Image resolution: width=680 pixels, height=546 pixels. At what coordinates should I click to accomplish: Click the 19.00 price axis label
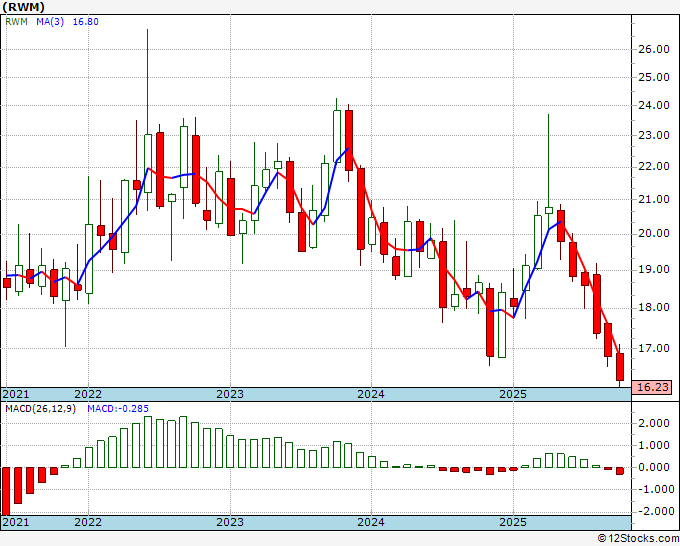click(x=654, y=270)
